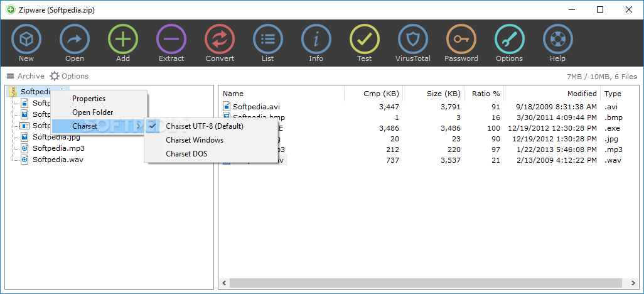
Task: Click the 2/13/2009 4:12:22 PM modified cell
Action: tap(555, 160)
